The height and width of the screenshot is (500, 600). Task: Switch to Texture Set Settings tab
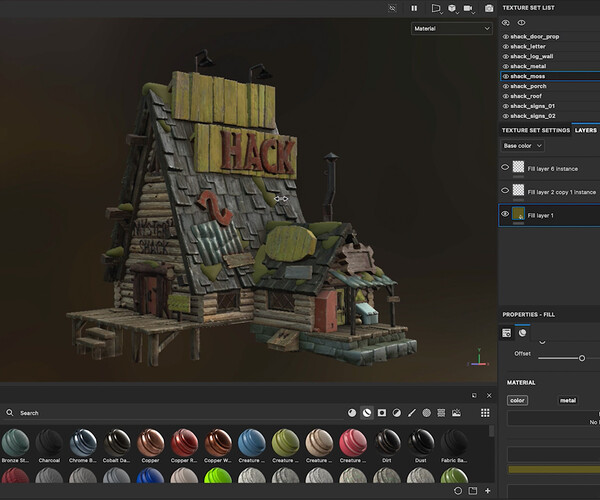tap(535, 130)
